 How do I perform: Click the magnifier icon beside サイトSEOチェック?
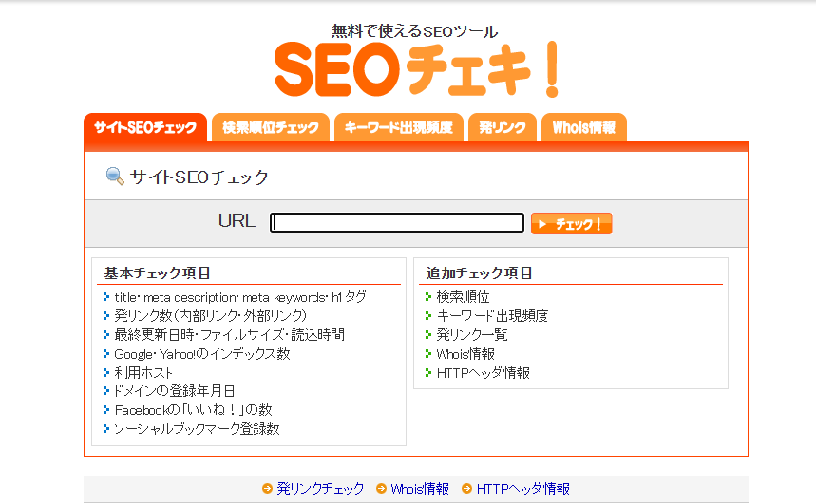(x=115, y=177)
